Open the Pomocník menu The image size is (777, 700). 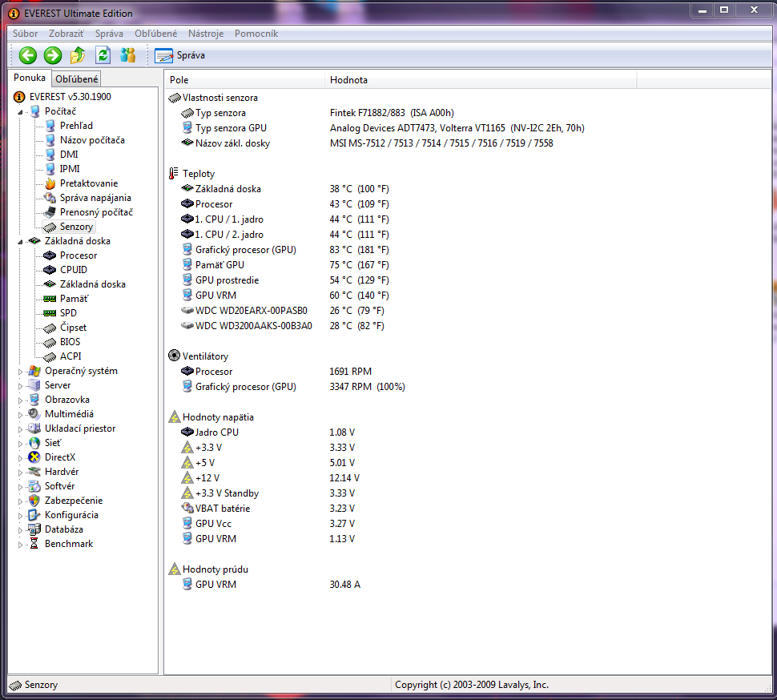pos(256,34)
